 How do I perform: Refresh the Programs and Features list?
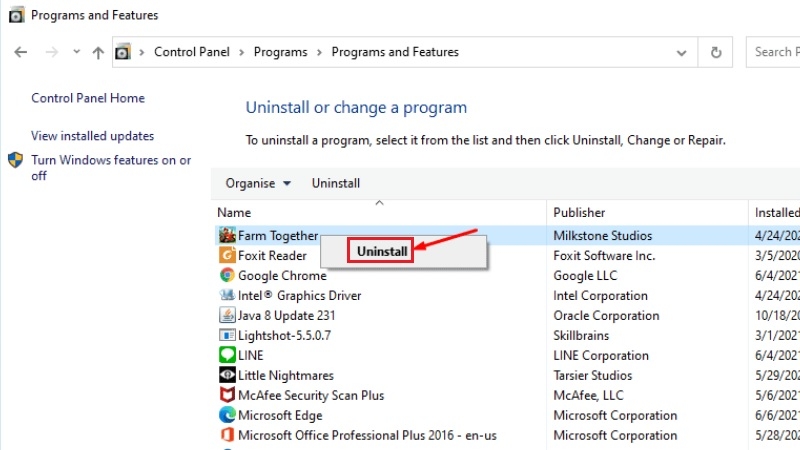pos(716,52)
